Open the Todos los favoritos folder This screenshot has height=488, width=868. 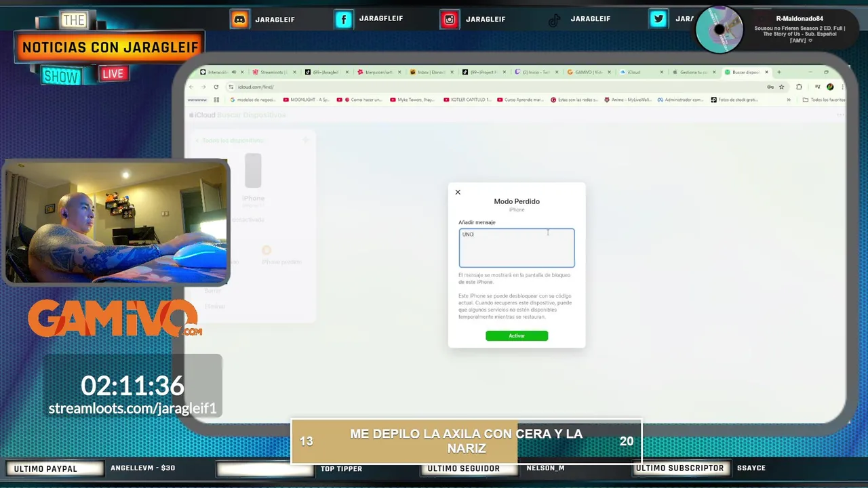point(824,100)
